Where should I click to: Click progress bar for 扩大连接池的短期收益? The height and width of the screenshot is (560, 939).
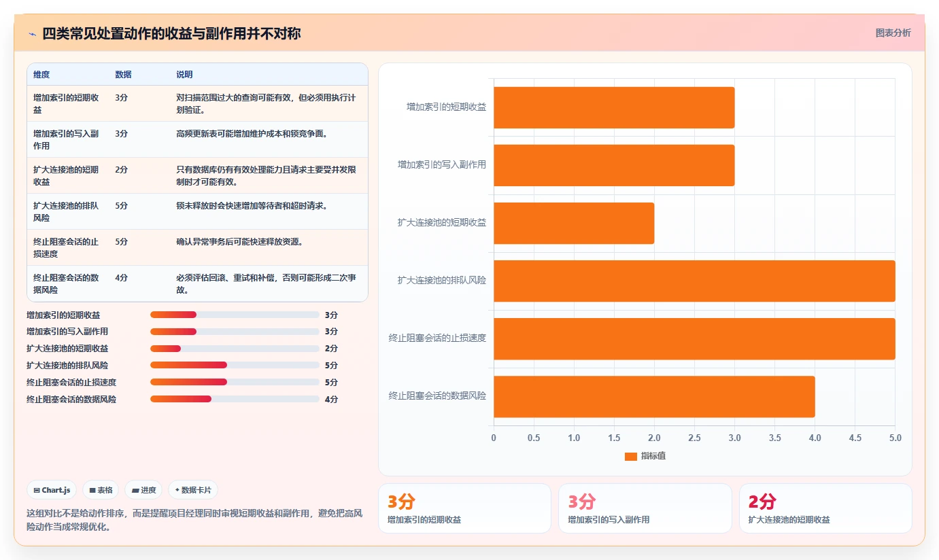tap(235, 349)
